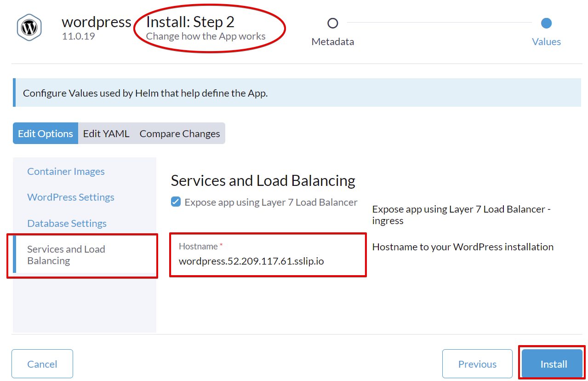This screenshot has width=588, height=381.
Task: Open WordPress Settings section
Action: pyautogui.click(x=71, y=197)
